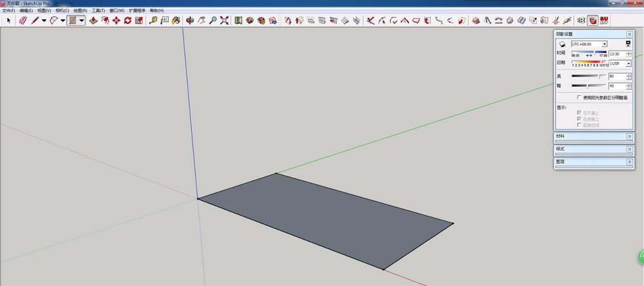Open the 视图(V) menu
Viewport: 644px width, 286px height.
pyautogui.click(x=44, y=10)
